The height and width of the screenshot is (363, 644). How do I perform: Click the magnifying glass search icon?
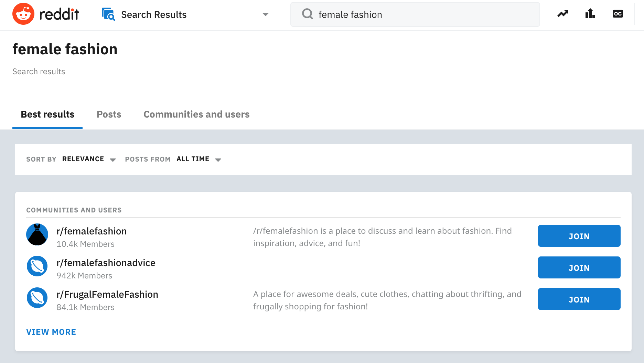[307, 14]
